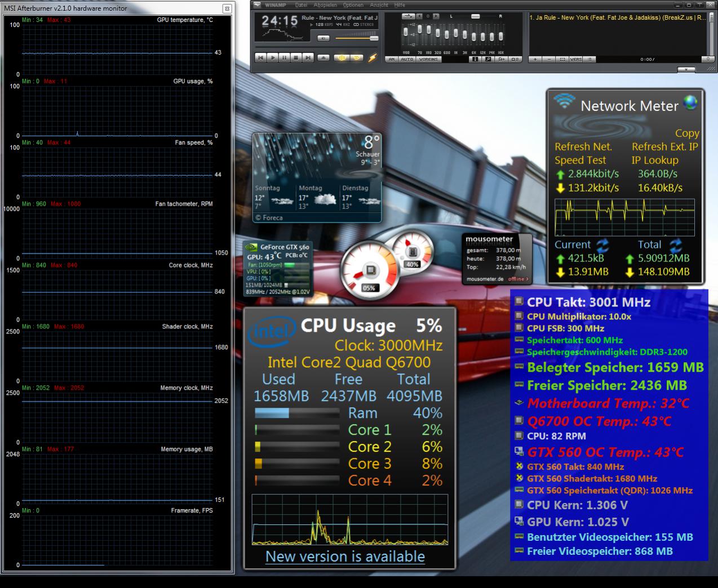Image resolution: width=718 pixels, height=588 pixels.
Task: Open Winamp Optionen menu
Action: 353,5
